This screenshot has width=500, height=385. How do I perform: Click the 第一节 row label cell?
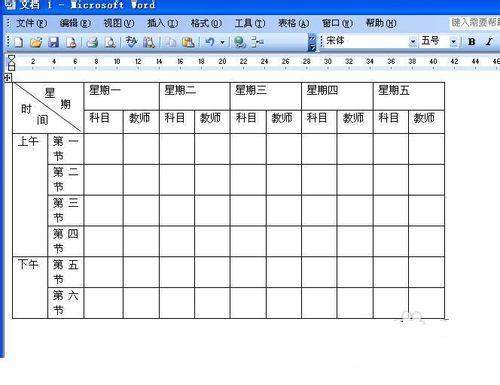point(66,149)
